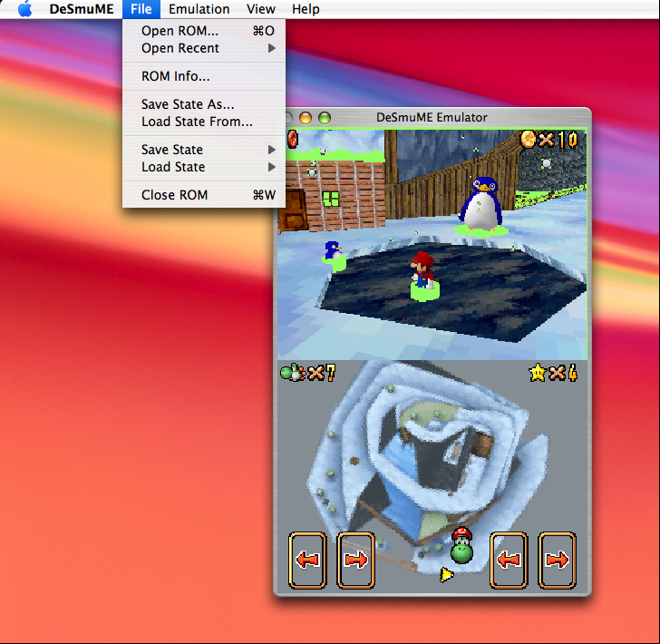Choose Open ROM... from File menu
Viewport: 660px width, 644px height.
click(x=204, y=31)
